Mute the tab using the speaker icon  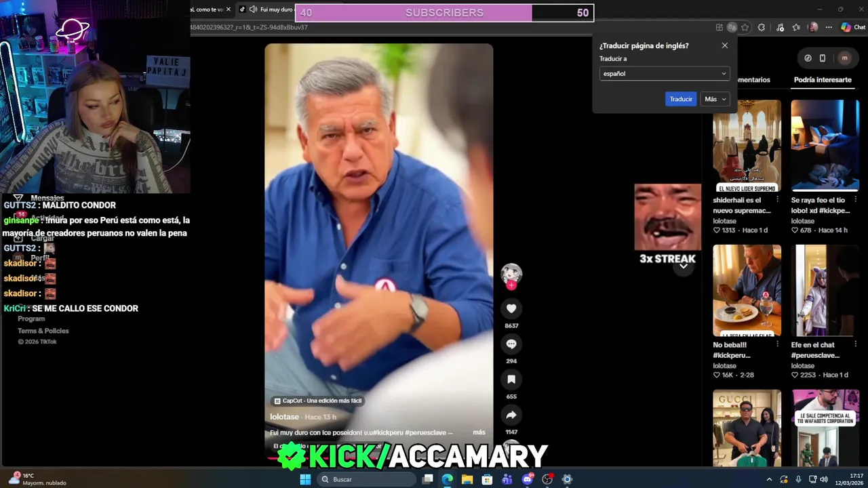253,9
